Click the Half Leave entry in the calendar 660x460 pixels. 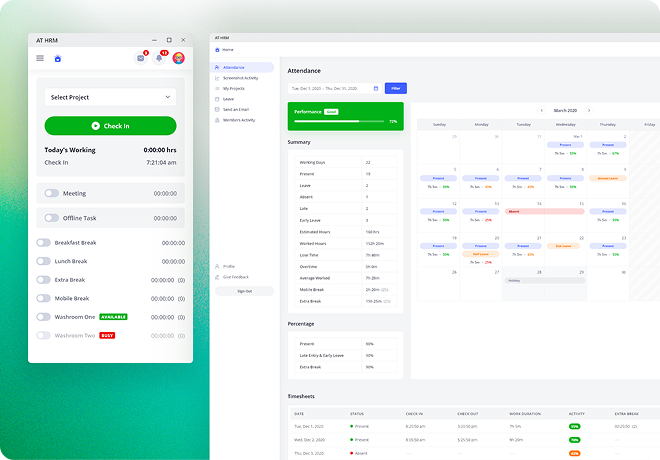tap(481, 254)
